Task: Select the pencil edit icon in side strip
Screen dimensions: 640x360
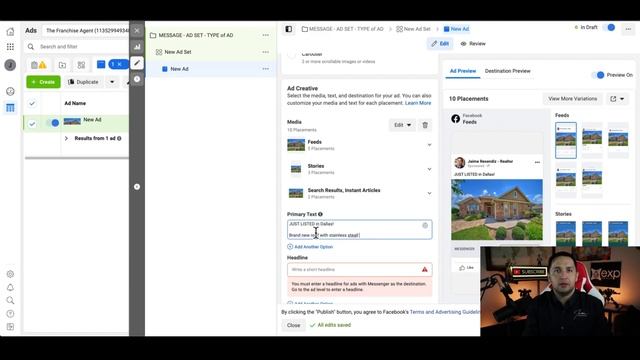Action: [x=137, y=63]
